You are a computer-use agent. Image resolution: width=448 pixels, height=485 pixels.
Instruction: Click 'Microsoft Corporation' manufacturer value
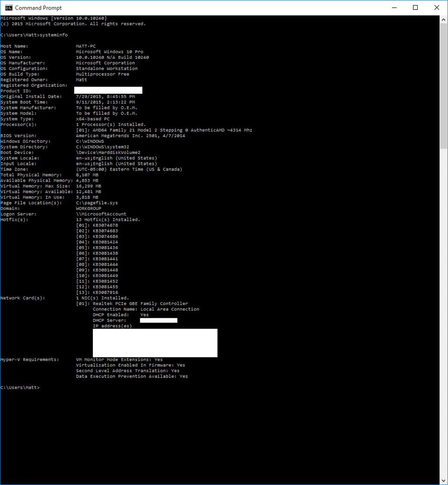[105, 63]
